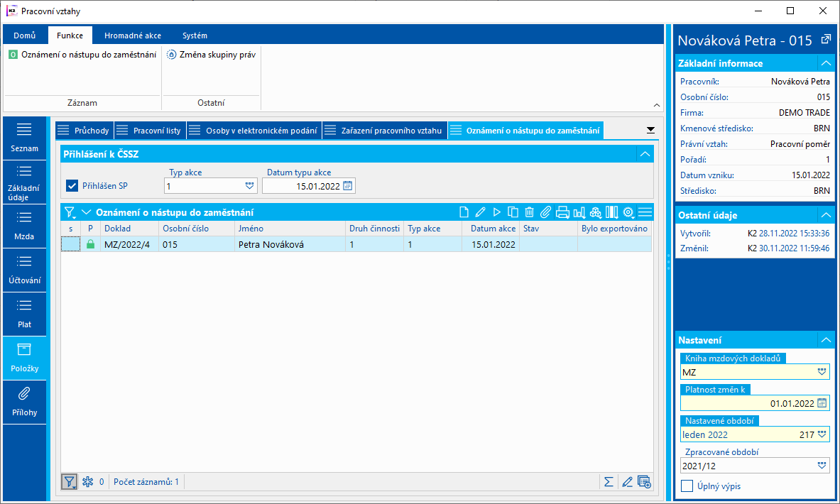The width and height of the screenshot is (840, 504).
Task: Open the Mzda sidebar page
Action: (25, 226)
